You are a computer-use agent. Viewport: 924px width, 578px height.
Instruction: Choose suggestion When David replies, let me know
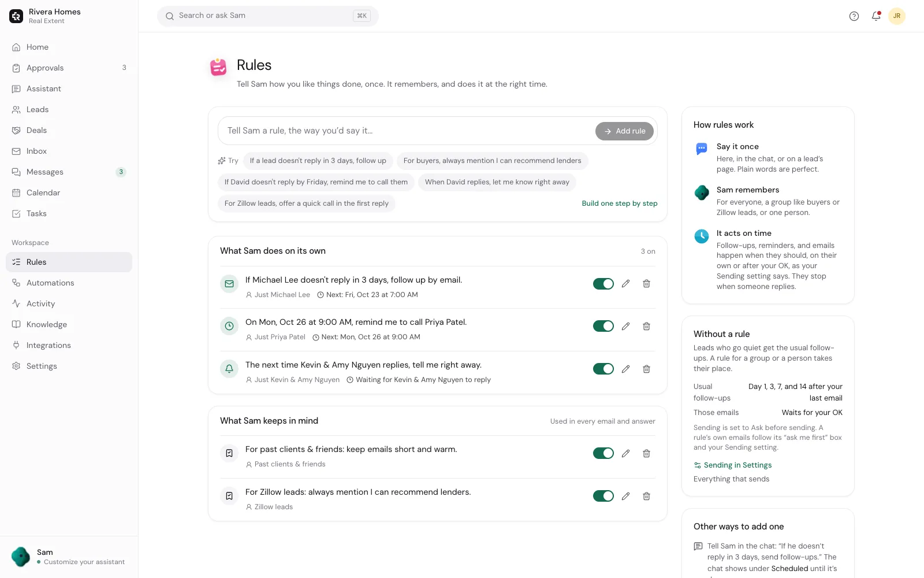coord(497,182)
